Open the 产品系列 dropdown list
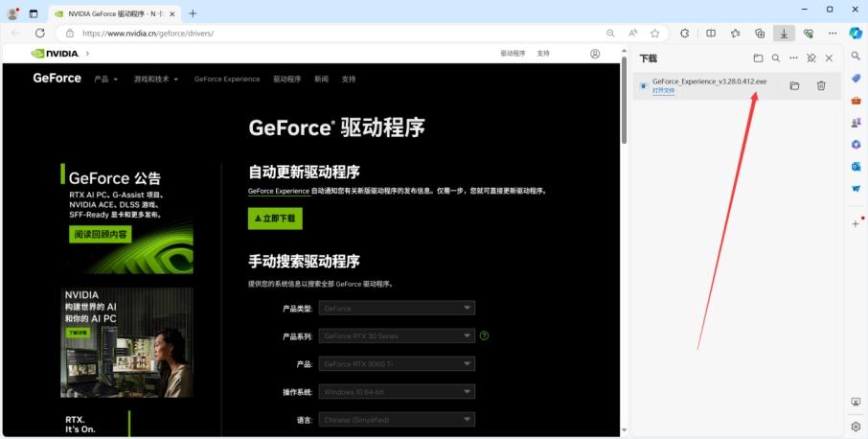868x439 pixels. (397, 336)
